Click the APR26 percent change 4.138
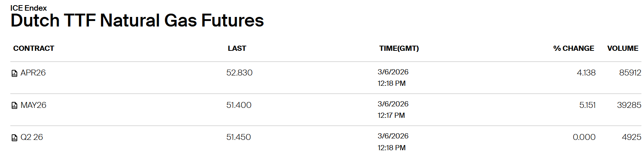This screenshot has width=644, height=155. [x=586, y=73]
